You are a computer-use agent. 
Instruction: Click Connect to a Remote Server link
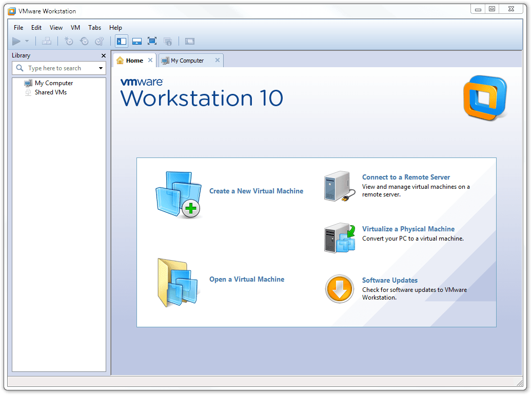[x=406, y=177]
